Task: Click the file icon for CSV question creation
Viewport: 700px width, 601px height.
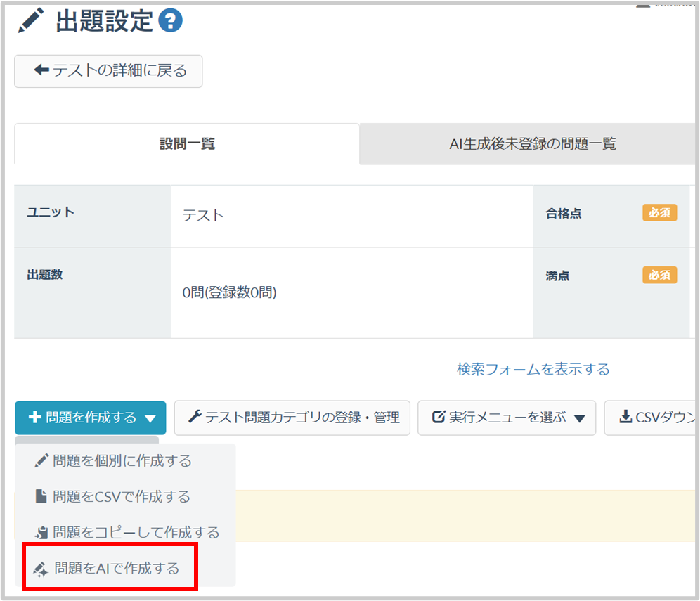Action: click(x=41, y=497)
